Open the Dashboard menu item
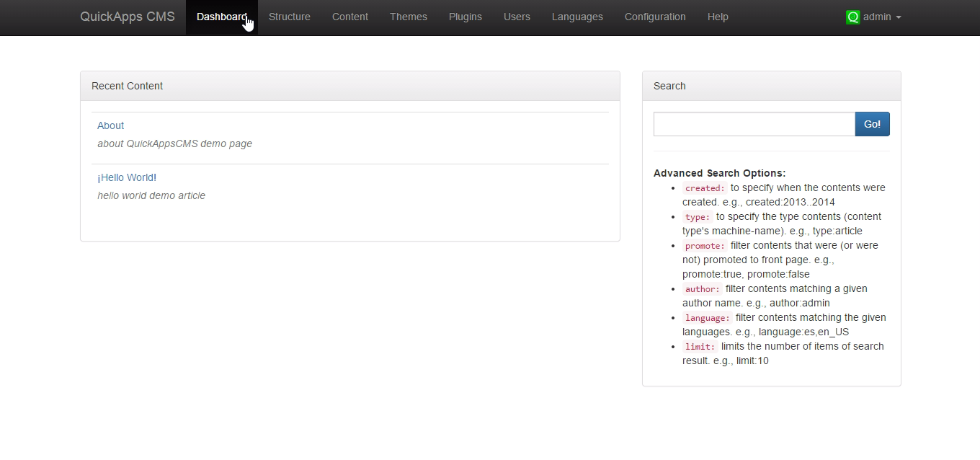The height and width of the screenshot is (460, 980). pos(221,17)
